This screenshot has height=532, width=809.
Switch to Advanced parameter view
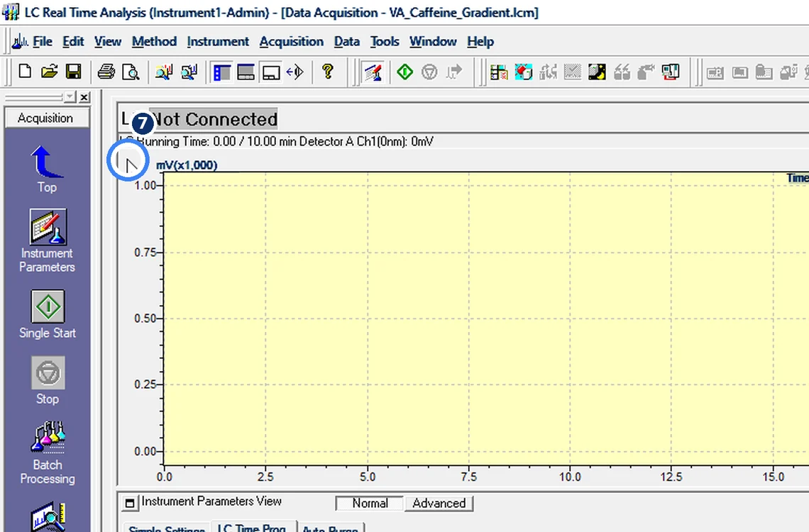pyautogui.click(x=439, y=503)
